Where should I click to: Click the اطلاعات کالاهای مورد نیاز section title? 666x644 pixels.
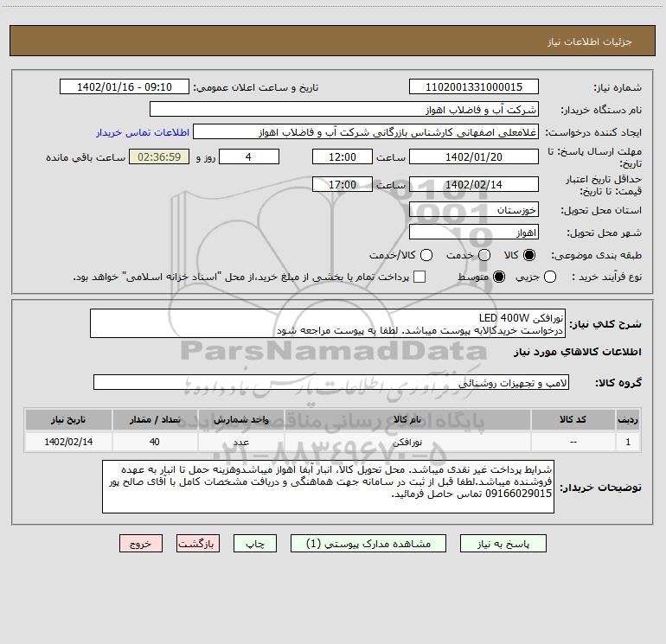click(x=577, y=352)
